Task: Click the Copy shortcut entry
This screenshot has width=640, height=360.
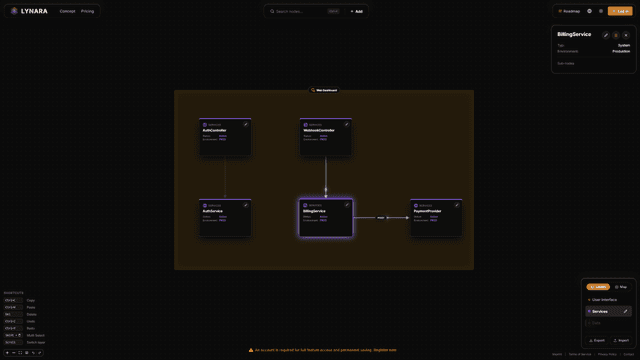Action: [20, 300]
